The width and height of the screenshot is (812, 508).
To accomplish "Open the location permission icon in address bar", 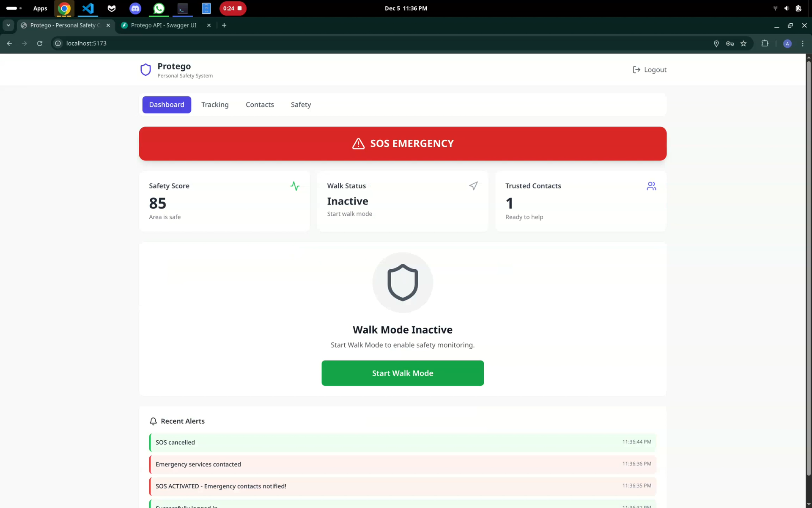I will 716,44.
